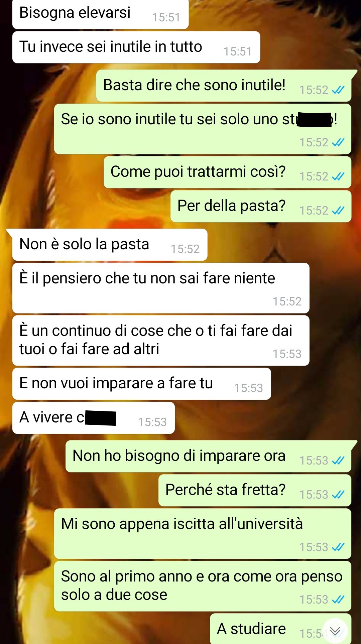Tap double-check ticks on 'Come puoi trattarmi così?'
The width and height of the screenshot is (361, 644).
[338, 176]
